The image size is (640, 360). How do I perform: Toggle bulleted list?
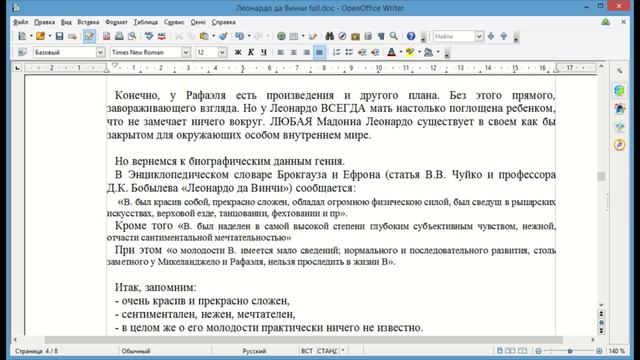click(349, 52)
